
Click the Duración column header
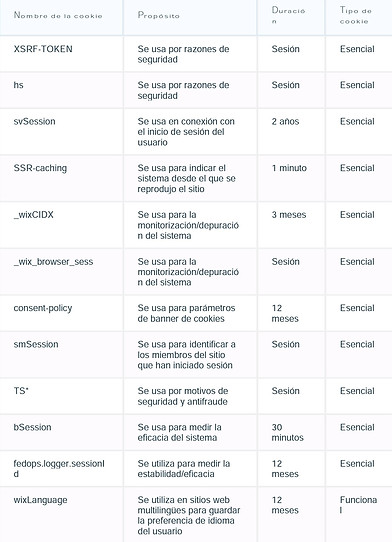coord(288,16)
